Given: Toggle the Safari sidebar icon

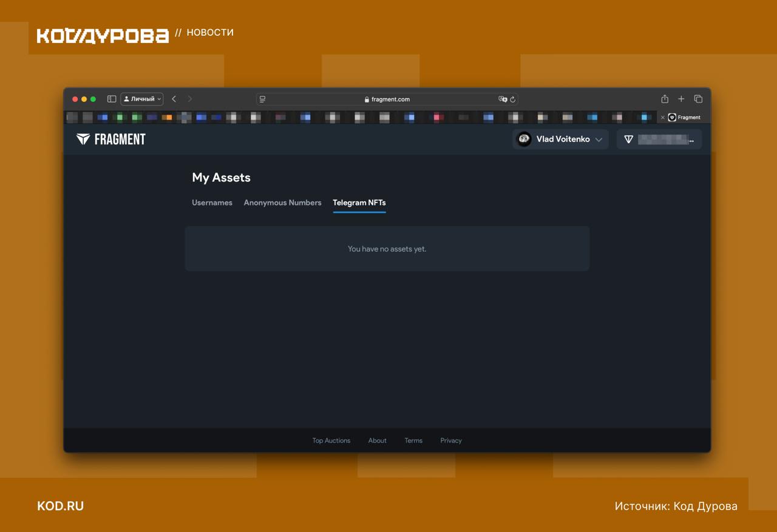Looking at the screenshot, I should coord(112,99).
